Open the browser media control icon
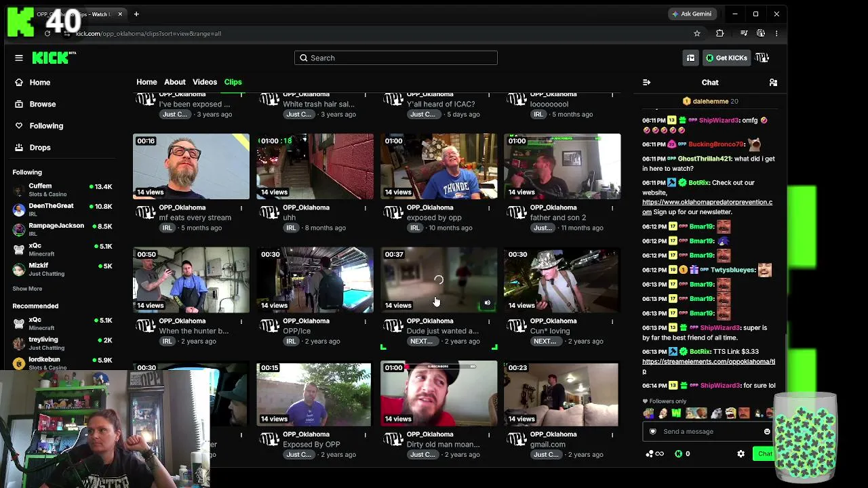 [744, 33]
